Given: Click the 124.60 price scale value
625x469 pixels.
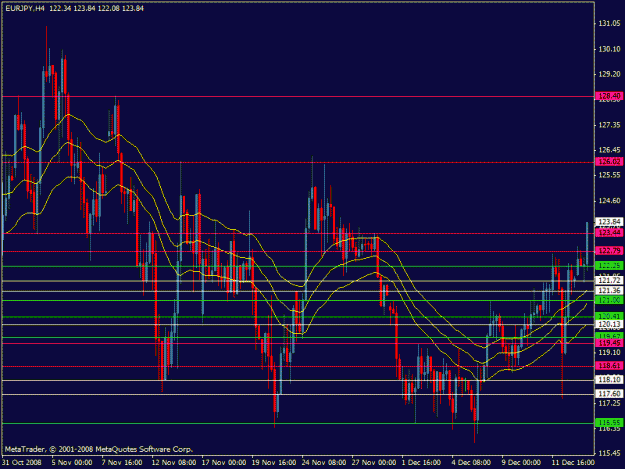Looking at the screenshot, I should click(609, 201).
